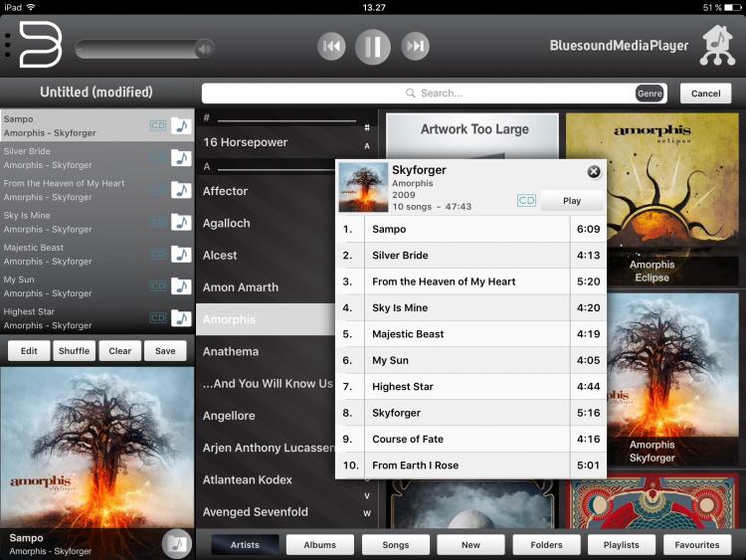746x560 pixels.
Task: Select the highlighted Amorphis artist row
Action: coord(267,319)
